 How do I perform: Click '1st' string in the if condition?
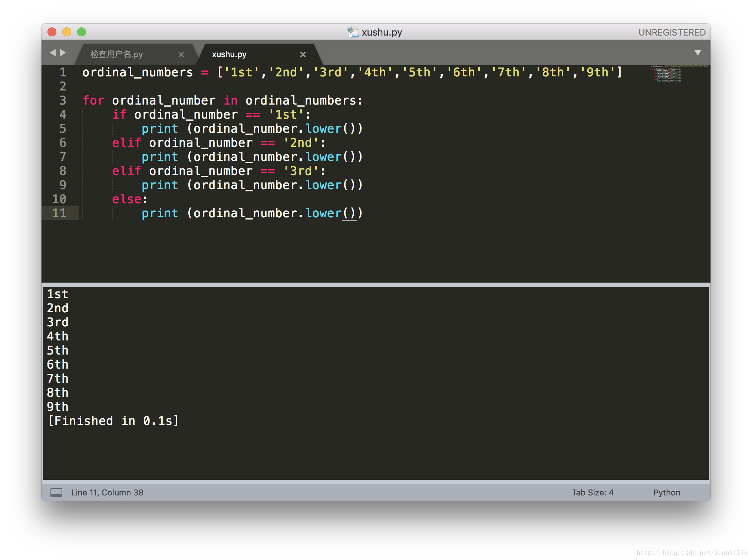286,114
